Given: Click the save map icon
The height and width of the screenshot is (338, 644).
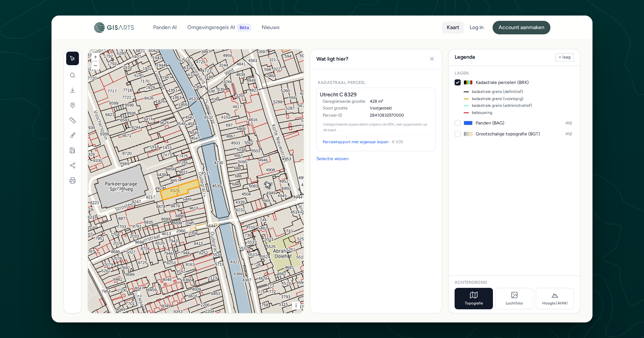Looking at the screenshot, I should 72,150.
